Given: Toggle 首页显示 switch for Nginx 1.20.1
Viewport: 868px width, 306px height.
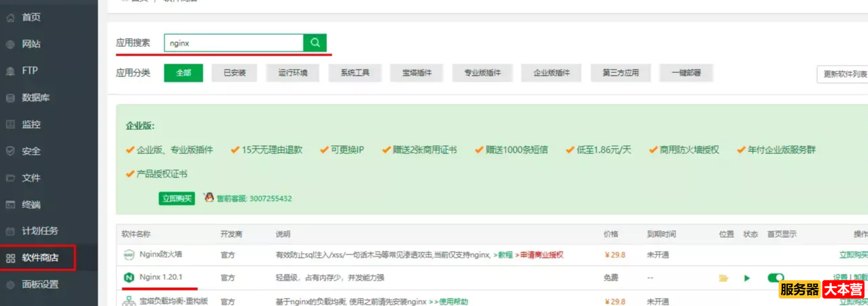Looking at the screenshot, I should (776, 277).
